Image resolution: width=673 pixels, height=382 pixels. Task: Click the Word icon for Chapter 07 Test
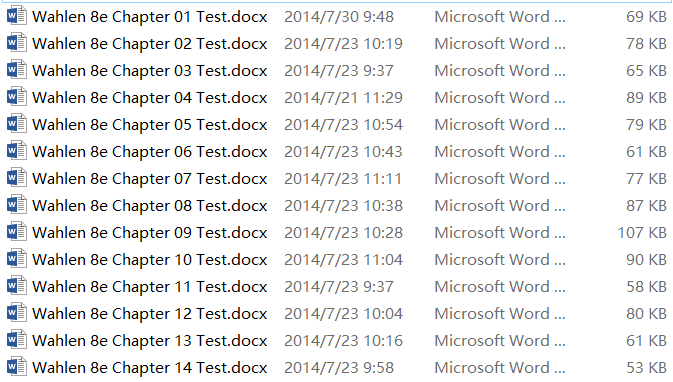[17, 178]
